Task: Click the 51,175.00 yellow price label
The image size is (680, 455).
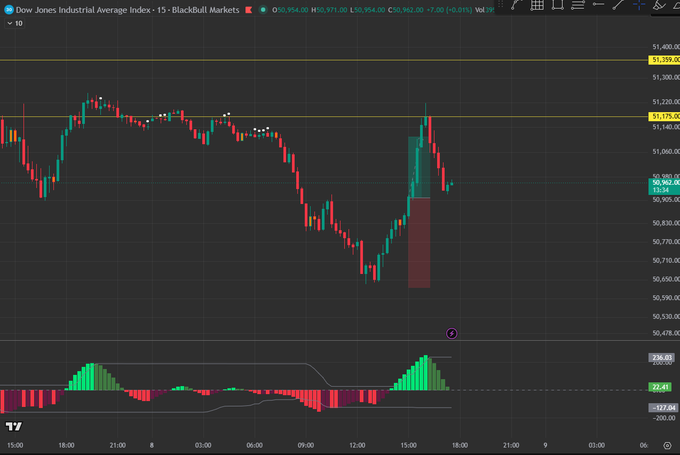Action: click(664, 116)
